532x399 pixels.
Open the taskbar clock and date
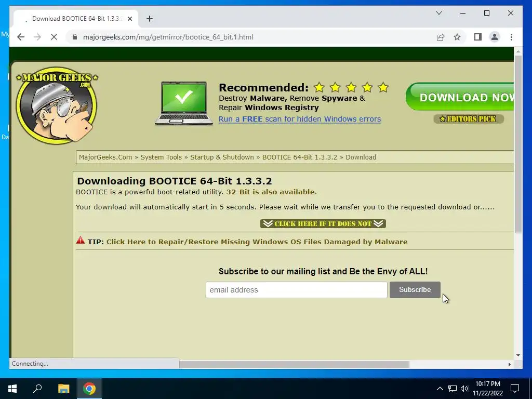coord(487,389)
